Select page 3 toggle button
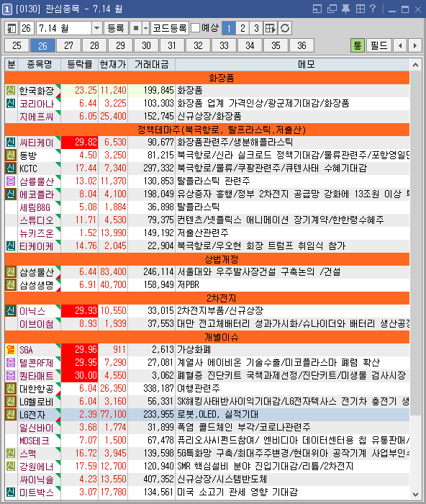The image size is (426, 504). [x=256, y=28]
